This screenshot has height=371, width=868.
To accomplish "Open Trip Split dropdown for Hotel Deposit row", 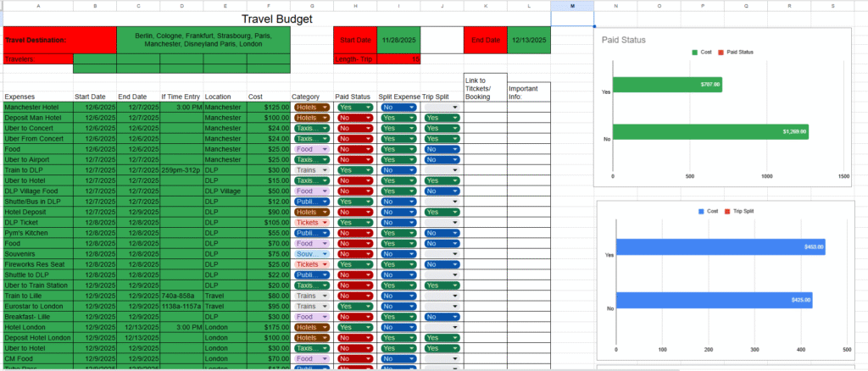I will (x=442, y=212).
